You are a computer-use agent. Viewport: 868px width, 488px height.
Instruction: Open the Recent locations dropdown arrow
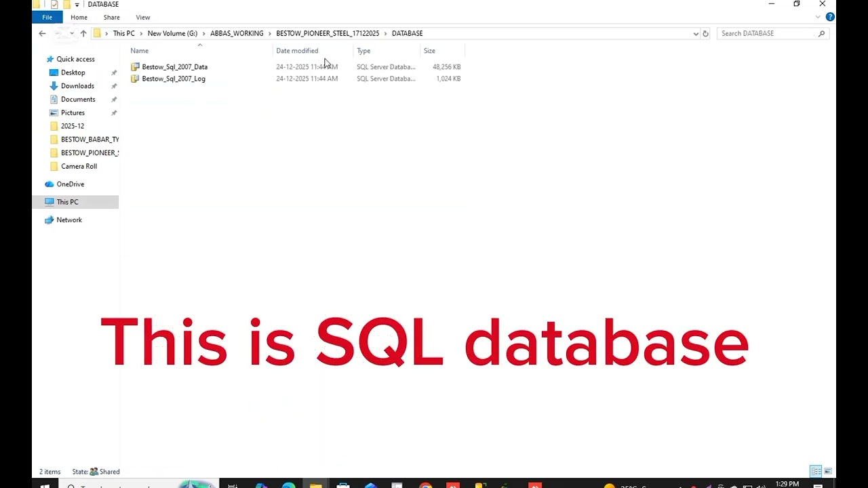tap(72, 33)
